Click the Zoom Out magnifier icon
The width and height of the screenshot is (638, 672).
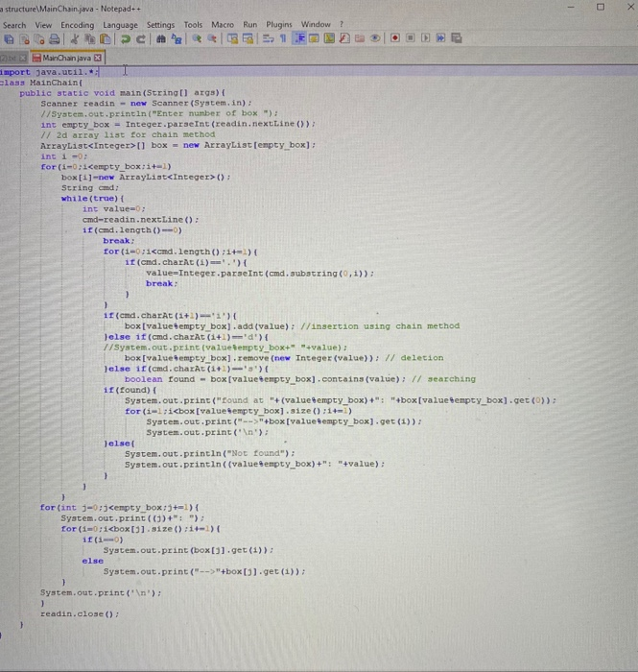coord(212,38)
